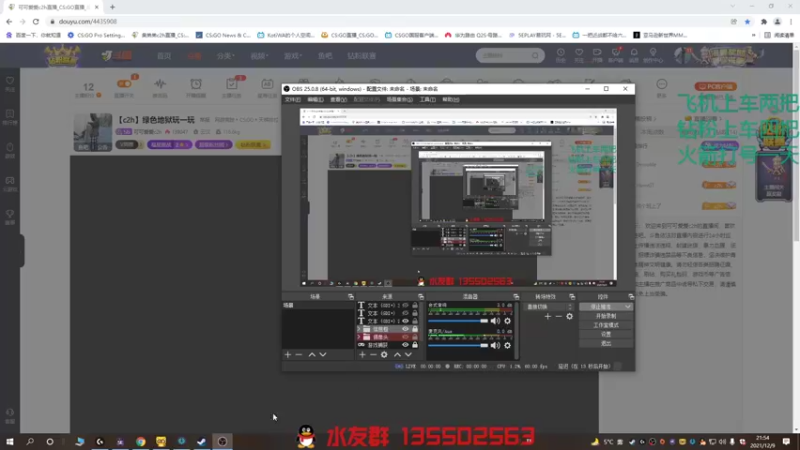Remove the selected scene with the minus icon
Screen dimensions: 800x450
[x=299, y=355]
